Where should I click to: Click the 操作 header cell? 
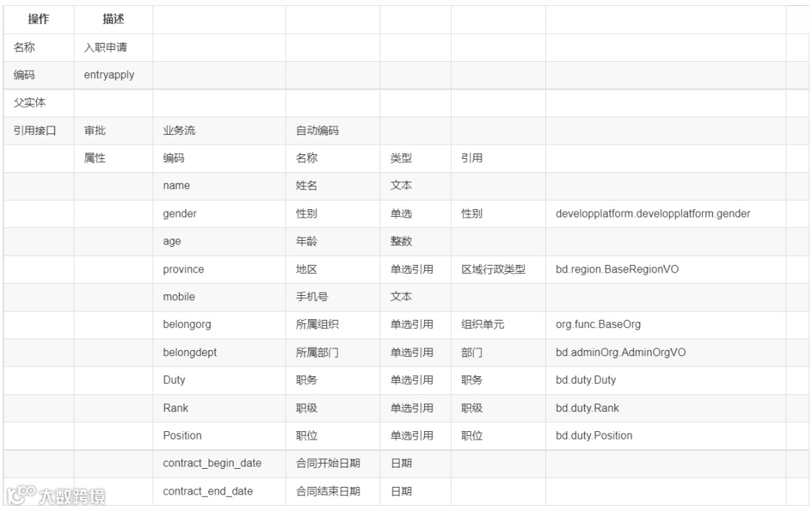pos(38,19)
